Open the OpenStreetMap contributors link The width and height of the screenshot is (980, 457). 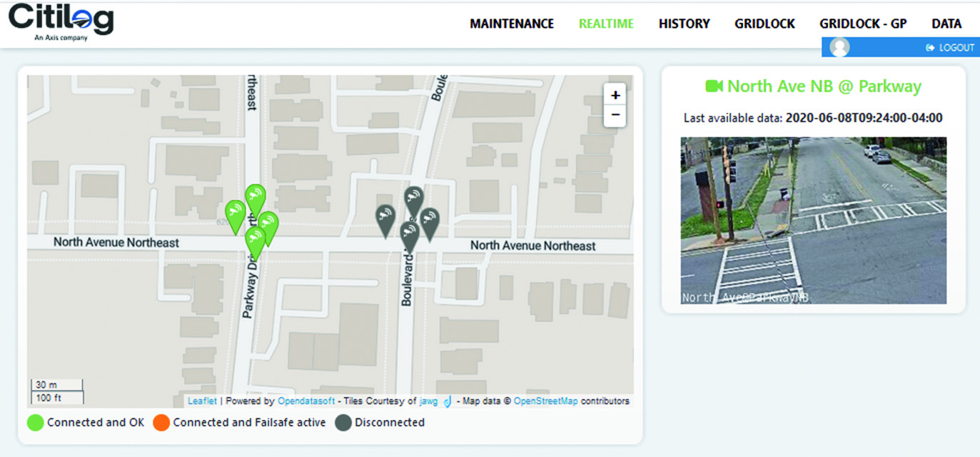coord(545,401)
